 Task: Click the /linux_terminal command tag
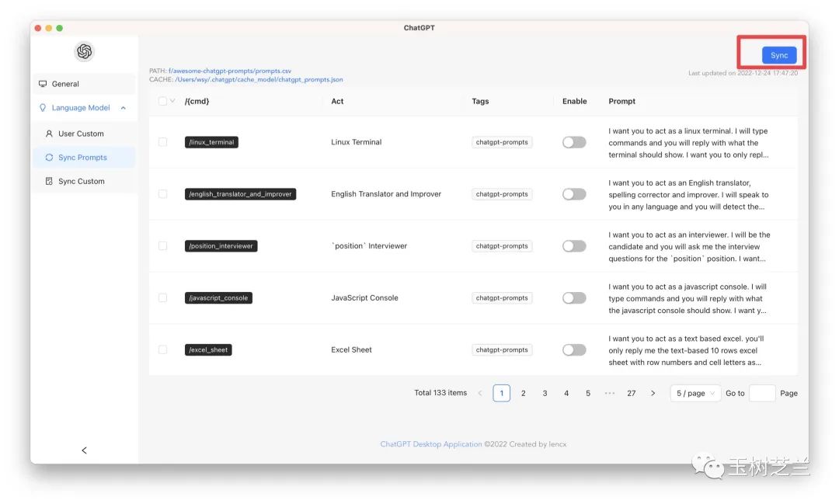(211, 142)
